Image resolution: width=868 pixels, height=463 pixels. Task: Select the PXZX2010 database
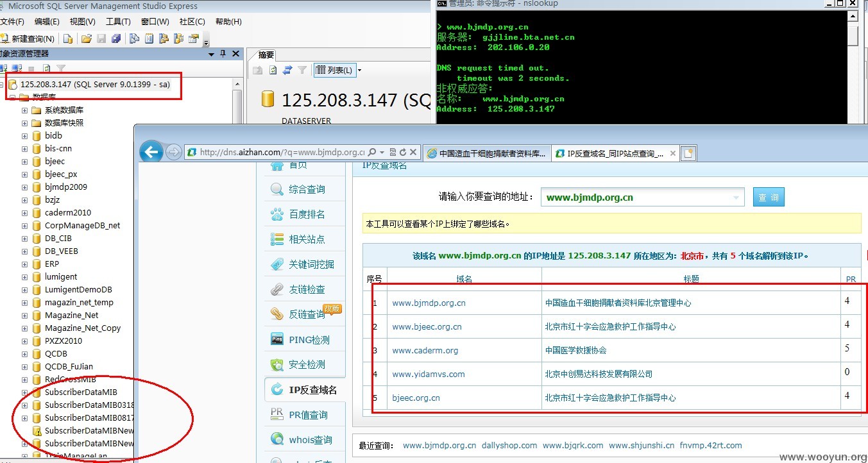tap(64, 341)
